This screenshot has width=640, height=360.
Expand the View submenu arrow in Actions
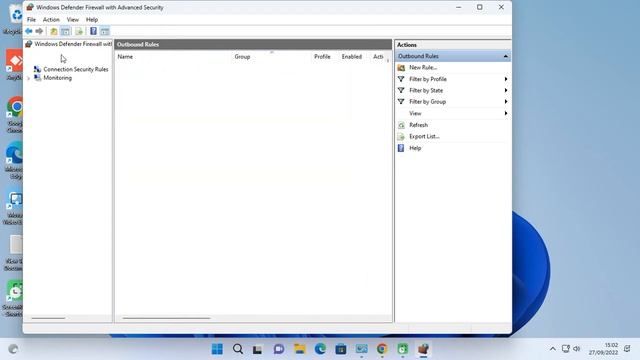506,113
